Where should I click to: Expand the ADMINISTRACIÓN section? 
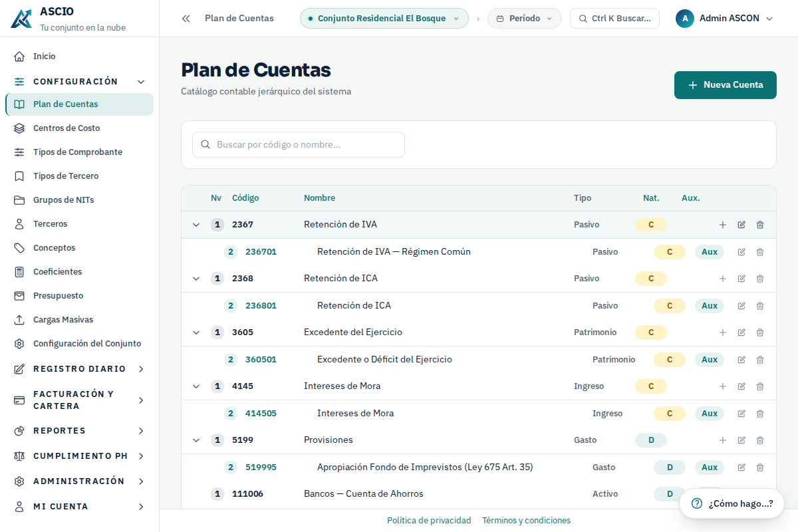(x=80, y=481)
